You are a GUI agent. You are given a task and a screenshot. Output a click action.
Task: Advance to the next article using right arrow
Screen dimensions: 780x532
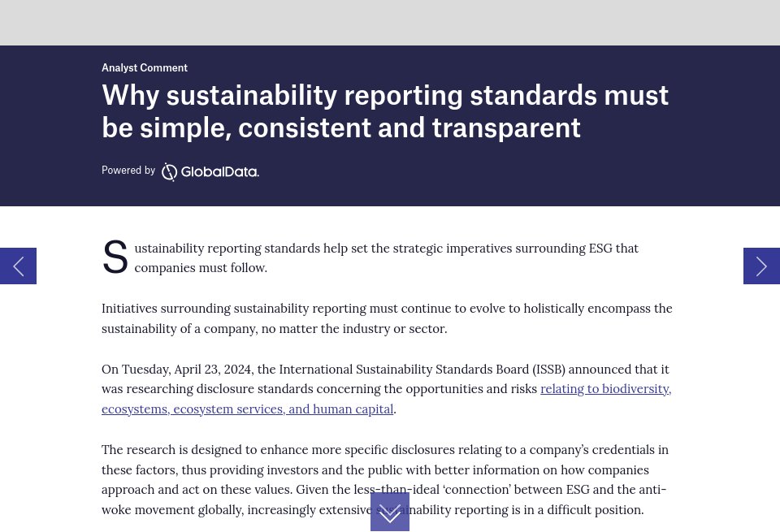click(x=761, y=266)
